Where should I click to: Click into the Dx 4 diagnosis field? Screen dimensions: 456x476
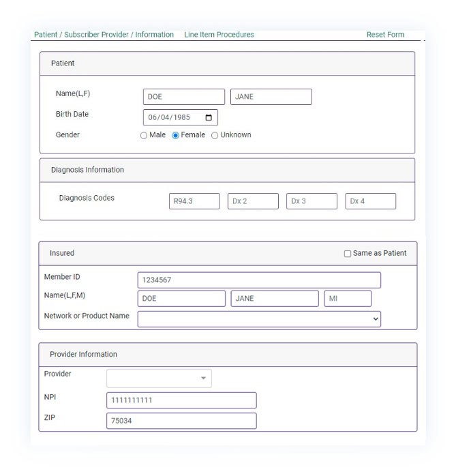point(370,201)
